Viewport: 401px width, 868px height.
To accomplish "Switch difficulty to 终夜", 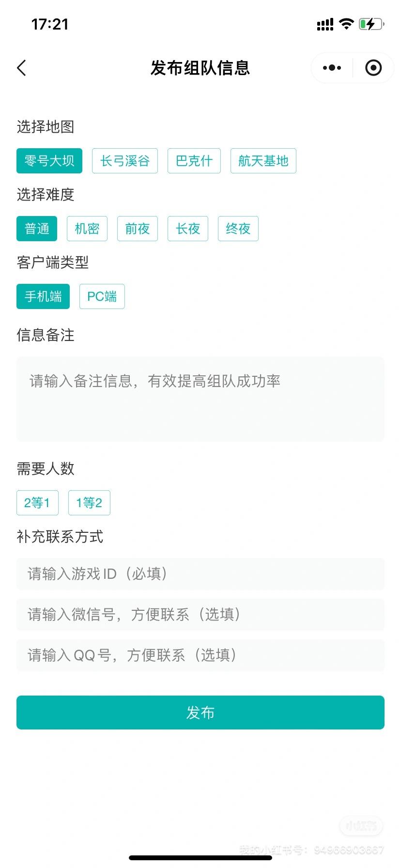I will [x=238, y=229].
